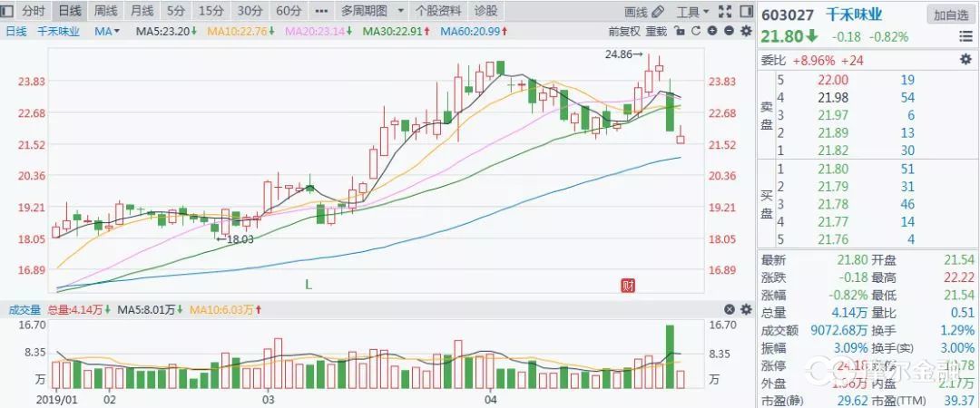Enter fullscreen chart mode
Screen dimensions: 980x408
point(724,11)
